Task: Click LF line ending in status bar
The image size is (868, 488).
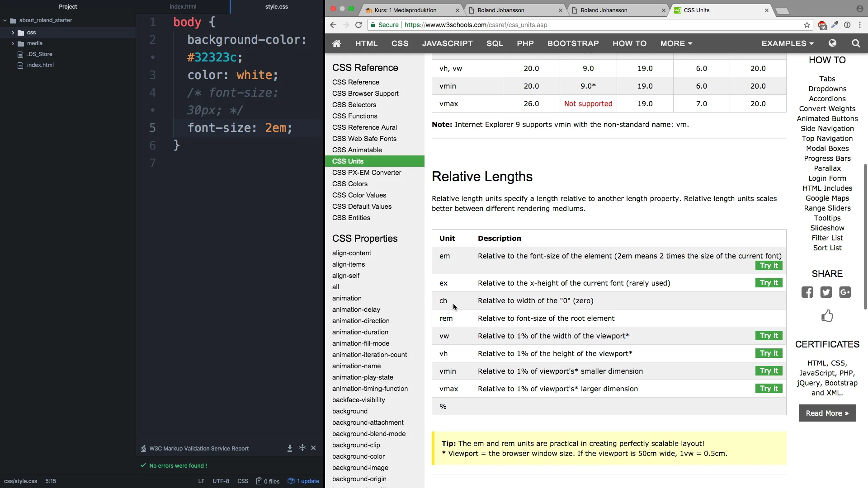Action: (201, 481)
